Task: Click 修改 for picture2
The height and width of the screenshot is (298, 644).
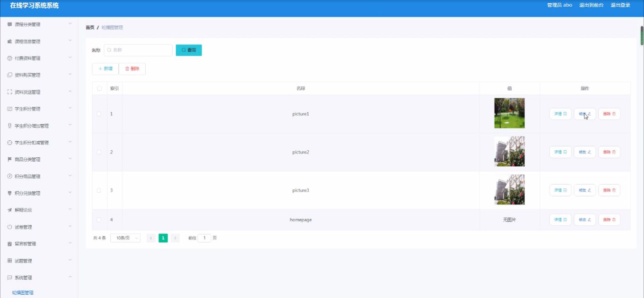Action: pos(585,152)
